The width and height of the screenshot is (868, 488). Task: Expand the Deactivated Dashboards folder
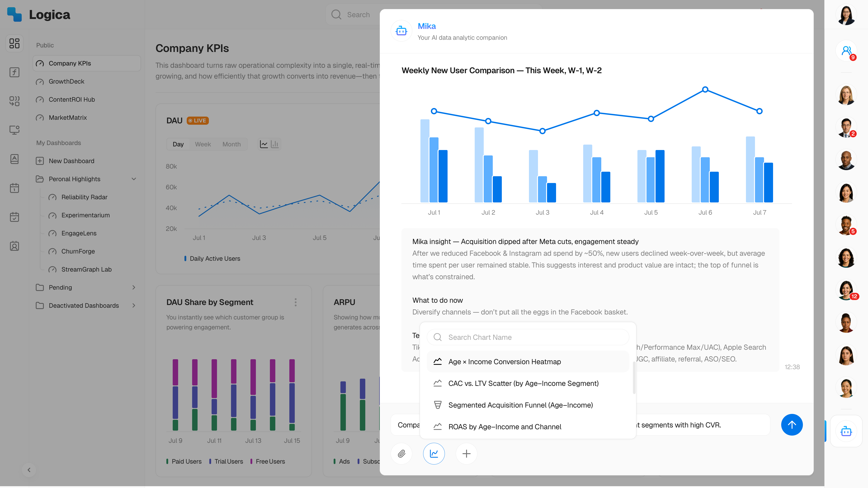pos(134,305)
